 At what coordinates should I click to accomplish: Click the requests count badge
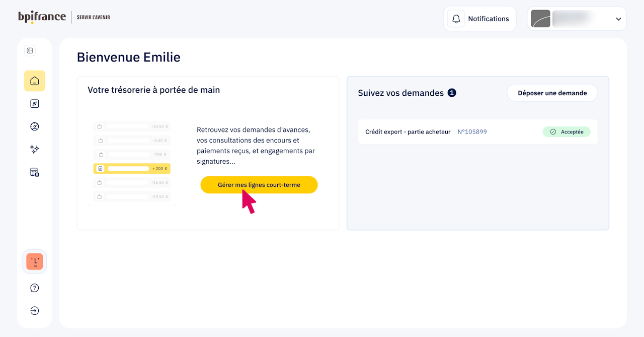pos(452,93)
